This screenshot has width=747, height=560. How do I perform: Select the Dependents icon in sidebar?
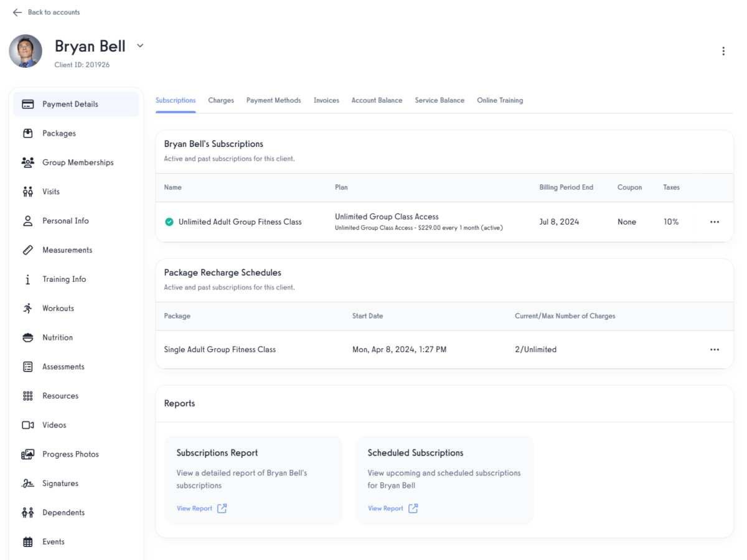27,512
